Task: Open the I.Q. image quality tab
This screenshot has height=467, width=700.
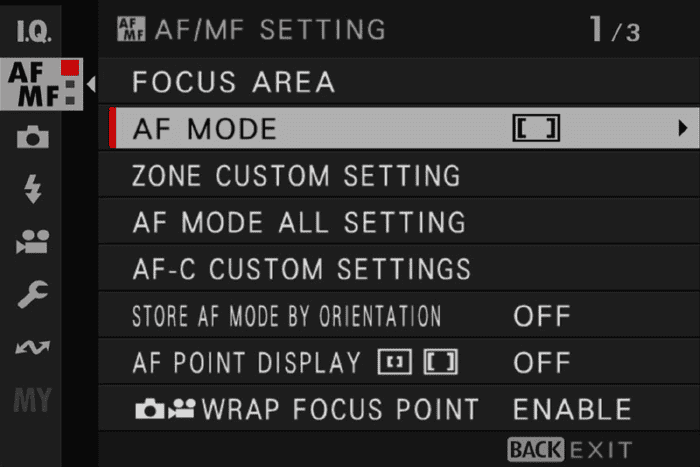Action: (x=33, y=31)
